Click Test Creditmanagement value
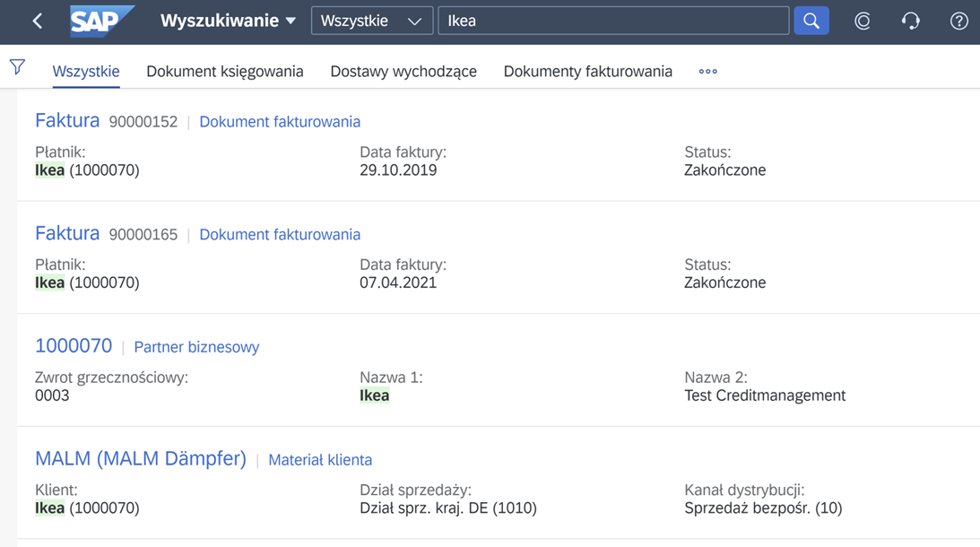This screenshot has height=547, width=980. coord(765,395)
